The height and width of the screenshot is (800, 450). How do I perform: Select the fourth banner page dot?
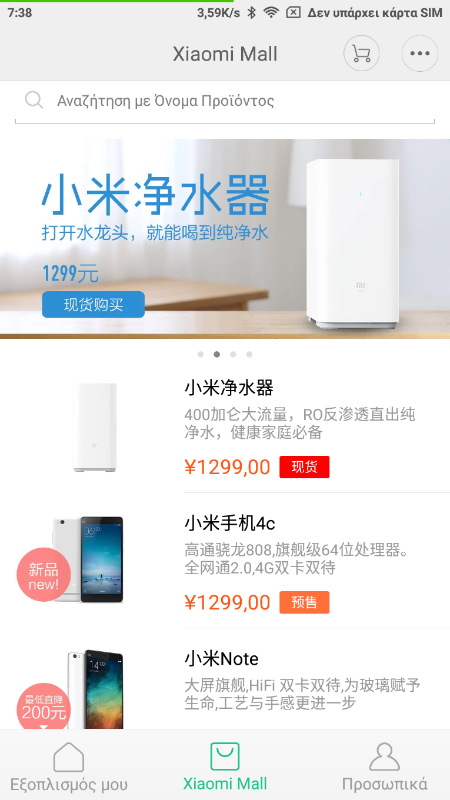[249, 355]
